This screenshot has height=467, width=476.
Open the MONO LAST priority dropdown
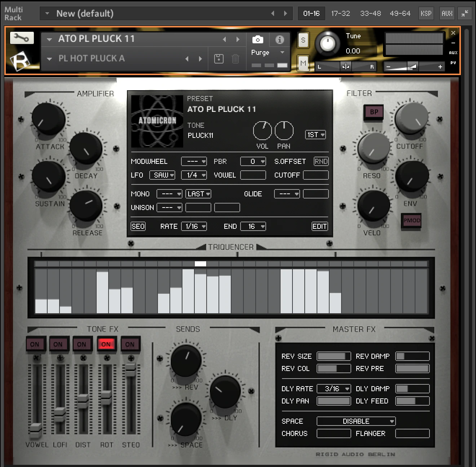(198, 194)
